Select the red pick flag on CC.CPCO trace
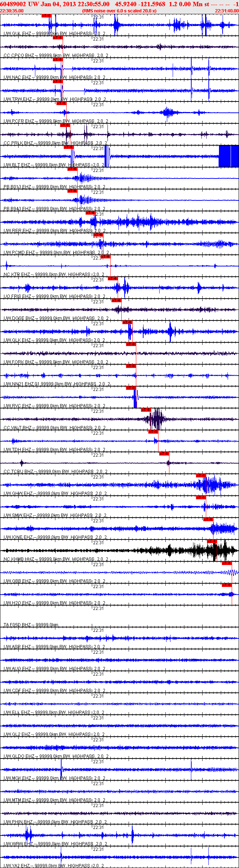Image resolution: width=239 pixels, height=868 pixels. (x=58, y=38)
